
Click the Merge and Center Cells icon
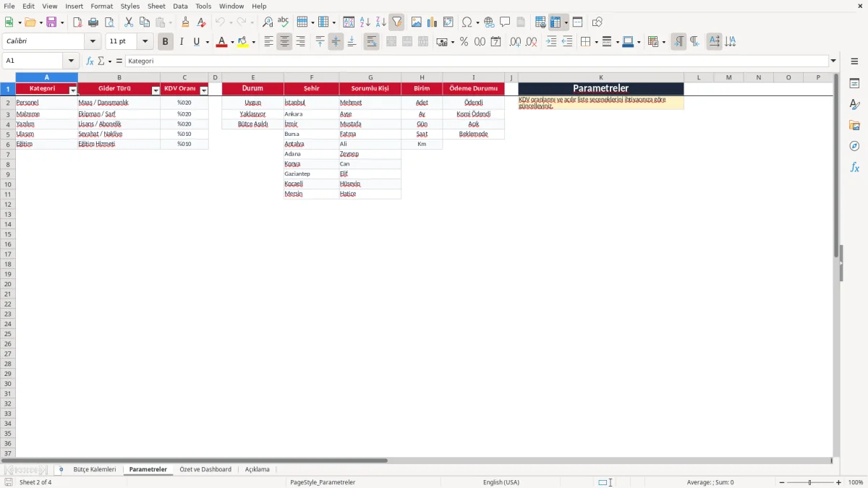click(391, 42)
